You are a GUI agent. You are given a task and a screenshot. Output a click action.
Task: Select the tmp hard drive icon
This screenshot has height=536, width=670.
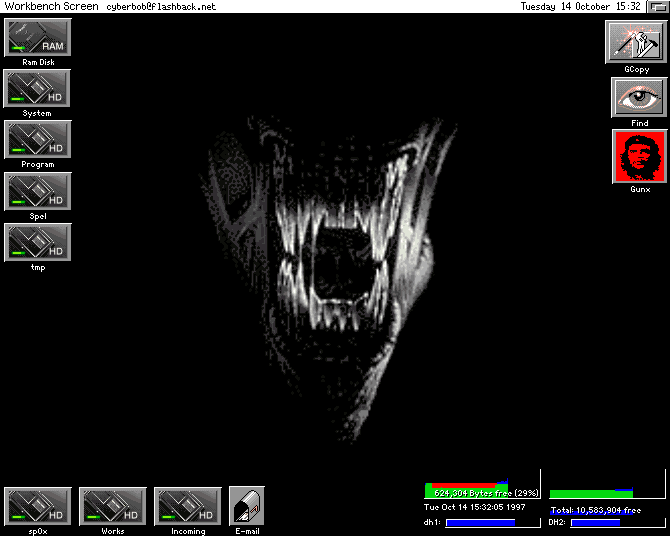click(x=38, y=243)
